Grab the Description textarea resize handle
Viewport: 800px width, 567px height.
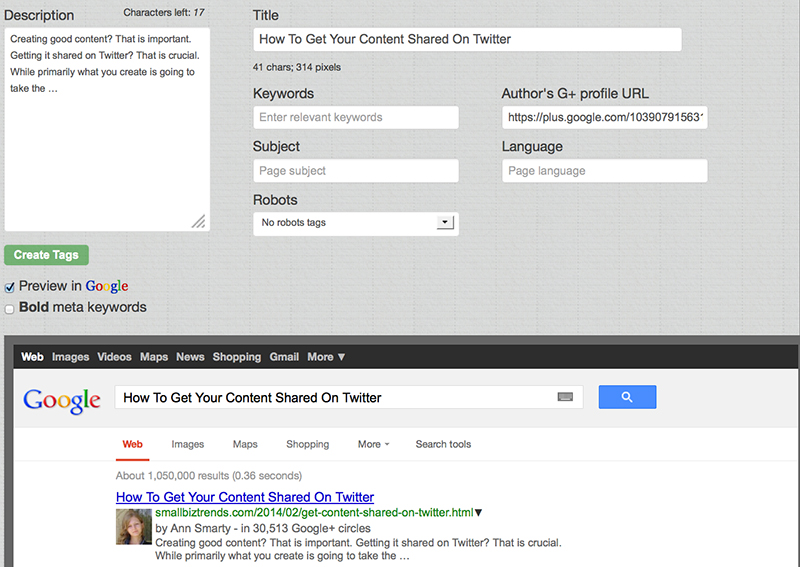tap(198, 221)
